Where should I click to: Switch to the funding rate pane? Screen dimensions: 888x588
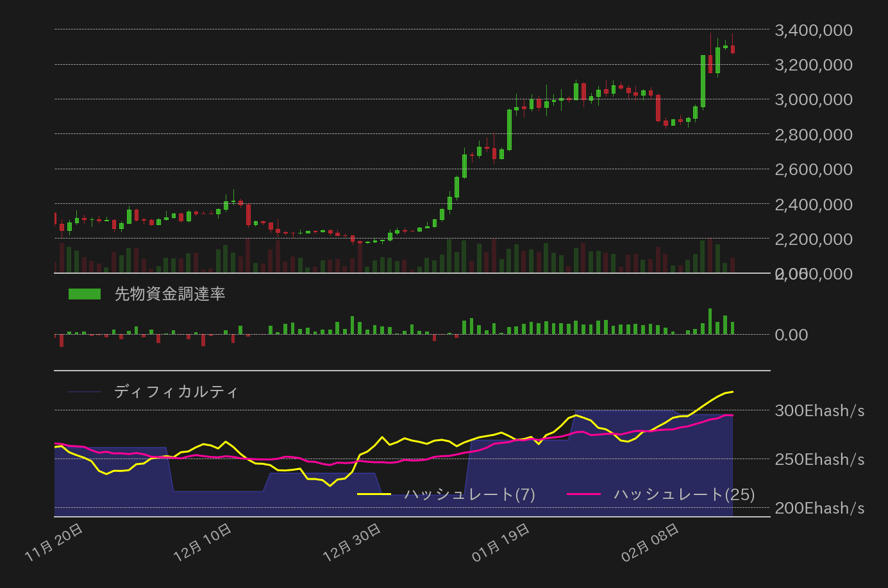click(410, 327)
